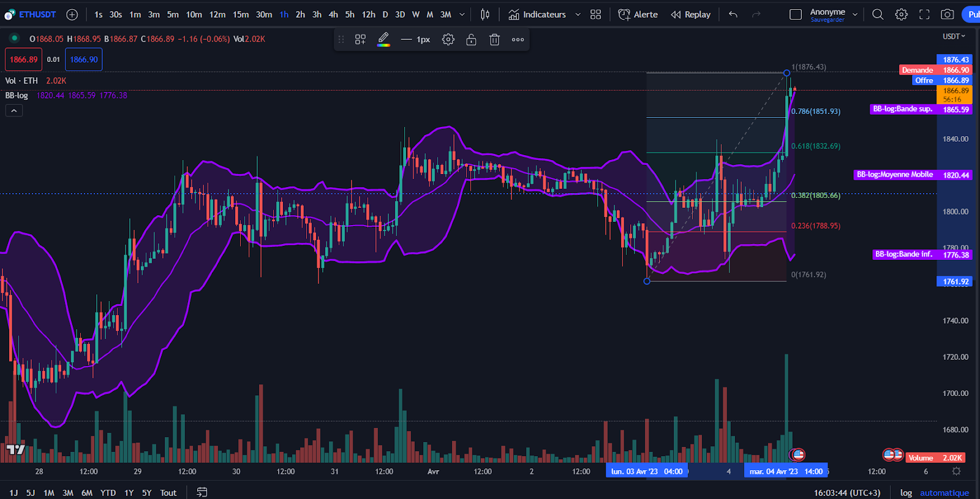Click the TradingView logo
The height and width of the screenshot is (499, 980).
15,449
